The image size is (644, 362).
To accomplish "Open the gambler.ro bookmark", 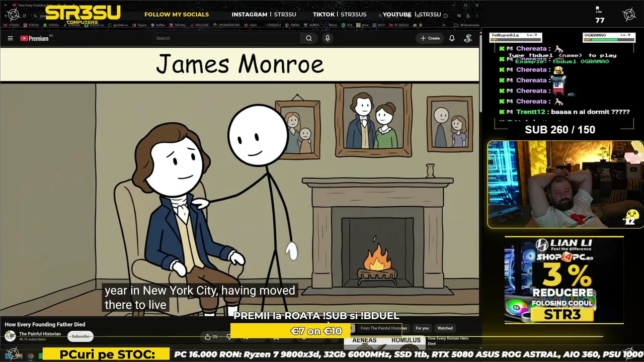I will [118, 25].
